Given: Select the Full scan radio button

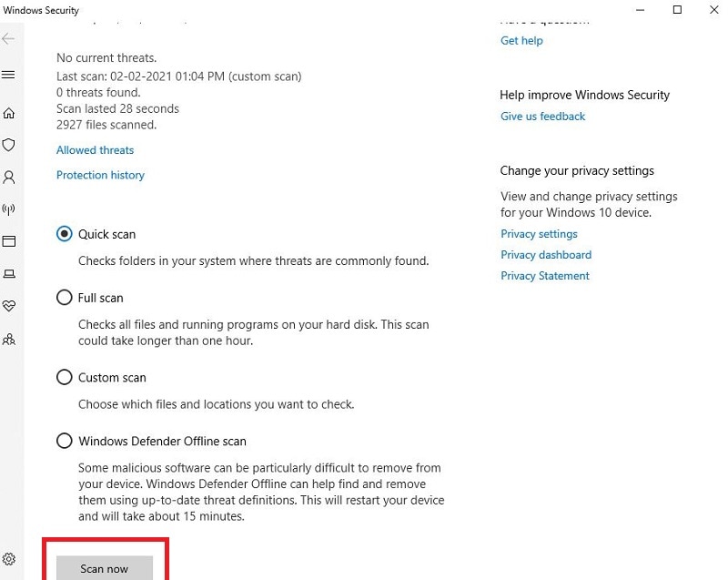Looking at the screenshot, I should coord(64,297).
